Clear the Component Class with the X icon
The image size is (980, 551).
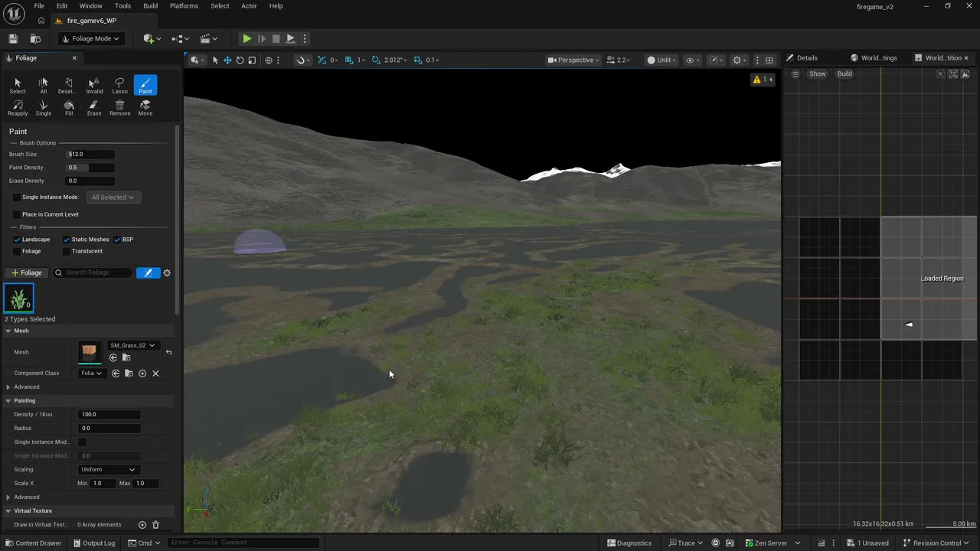[155, 373]
